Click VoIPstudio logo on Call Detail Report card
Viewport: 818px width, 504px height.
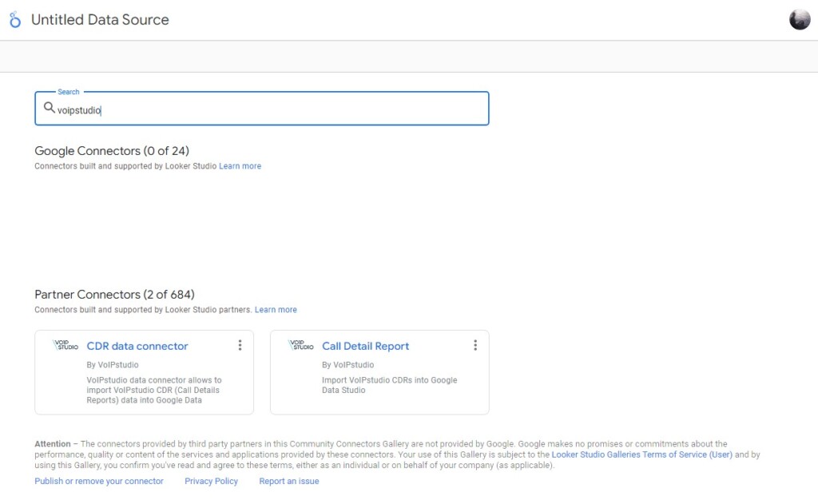coord(301,345)
